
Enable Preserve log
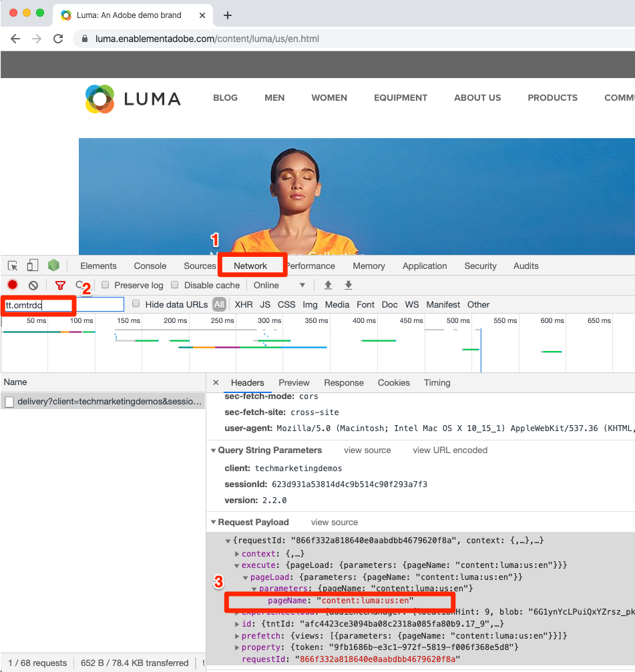105,285
